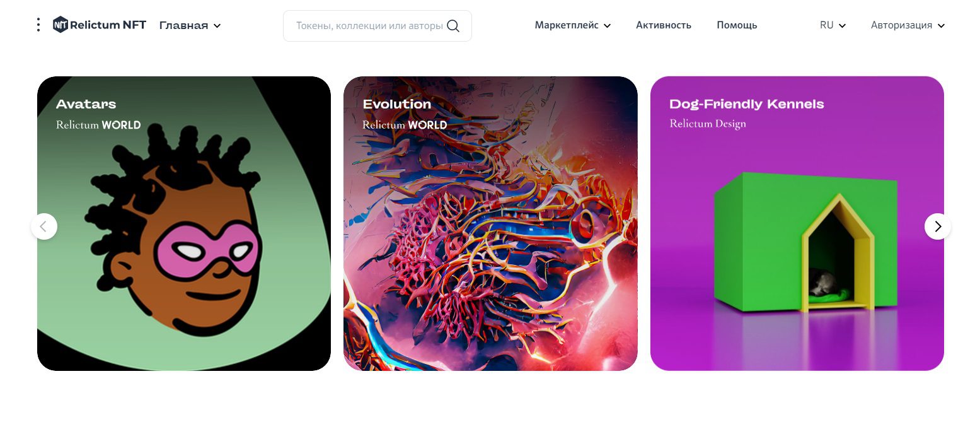The image size is (980, 422).
Task: Go to next carousel slide arrow
Action: tap(938, 226)
